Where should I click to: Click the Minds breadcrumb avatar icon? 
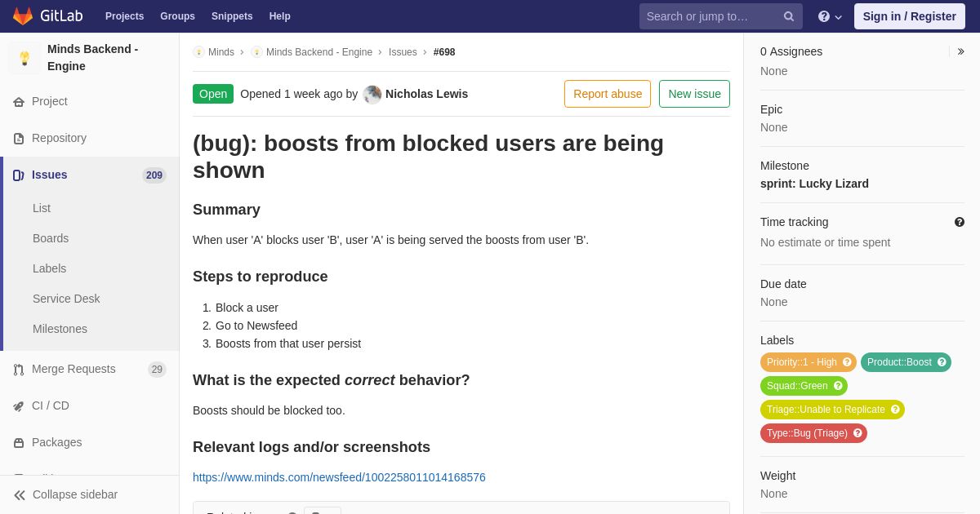tap(198, 52)
